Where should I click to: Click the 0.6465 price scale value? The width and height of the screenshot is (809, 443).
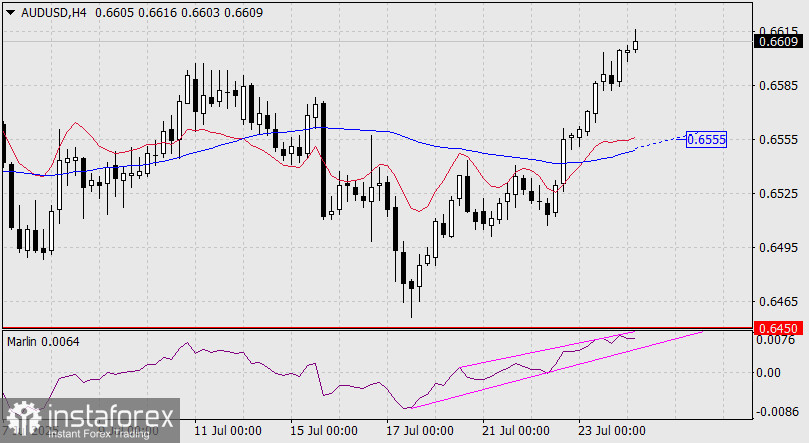pyautogui.click(x=779, y=302)
